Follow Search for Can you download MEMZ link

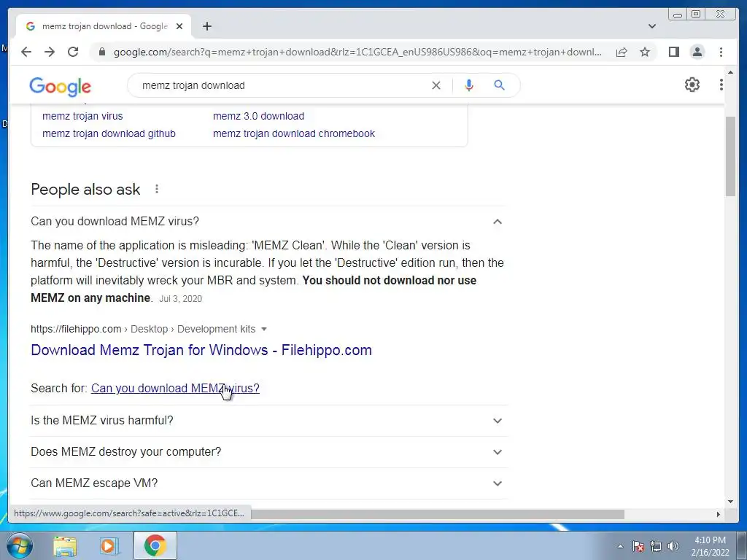pyautogui.click(x=175, y=388)
